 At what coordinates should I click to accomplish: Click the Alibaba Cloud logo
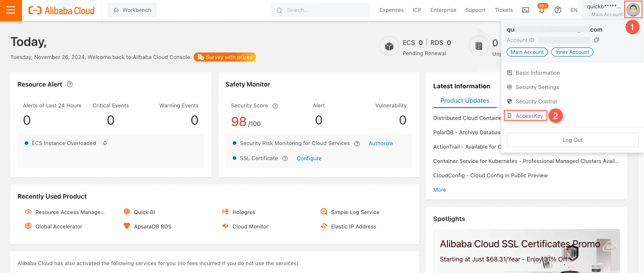click(x=61, y=10)
